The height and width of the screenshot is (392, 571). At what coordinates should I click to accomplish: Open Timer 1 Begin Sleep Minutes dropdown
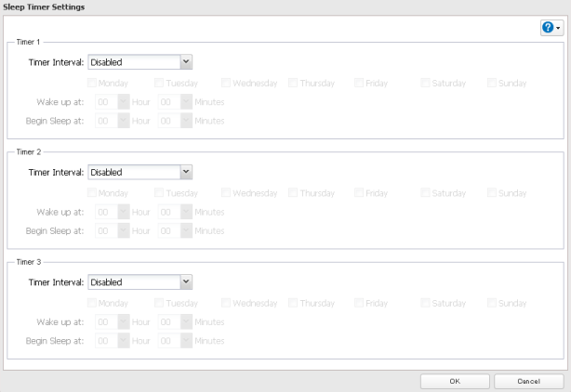coord(175,121)
